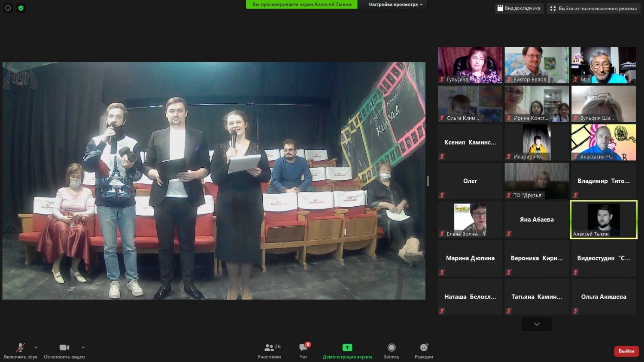
Task: Expand audio options arrow next to microphone
Action: tap(36, 347)
